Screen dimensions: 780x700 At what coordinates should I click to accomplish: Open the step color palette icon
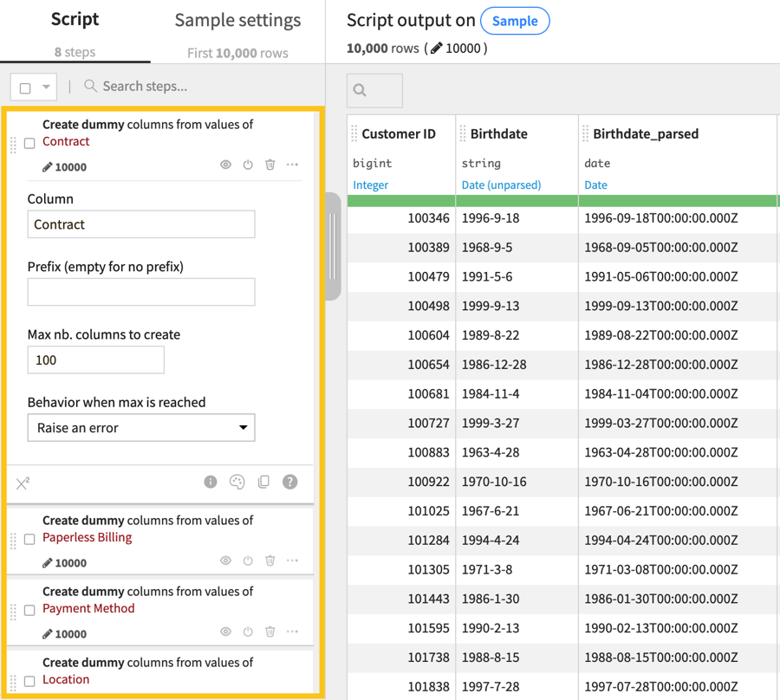237,482
